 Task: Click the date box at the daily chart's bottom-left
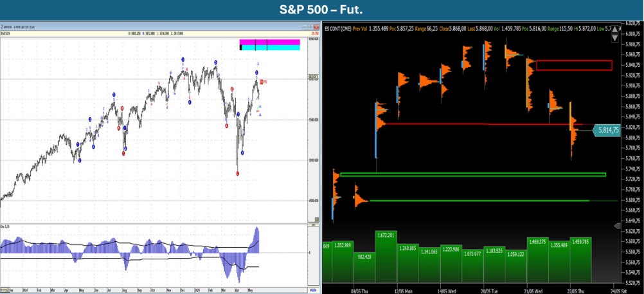[x=5, y=289]
